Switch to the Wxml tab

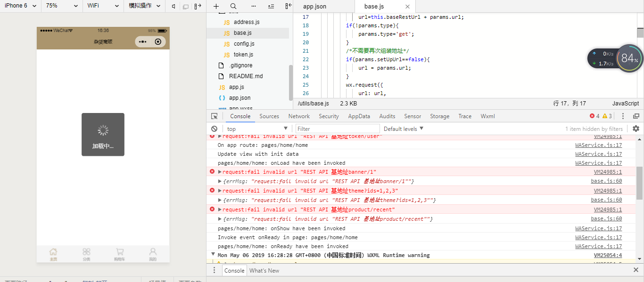[x=488, y=116]
